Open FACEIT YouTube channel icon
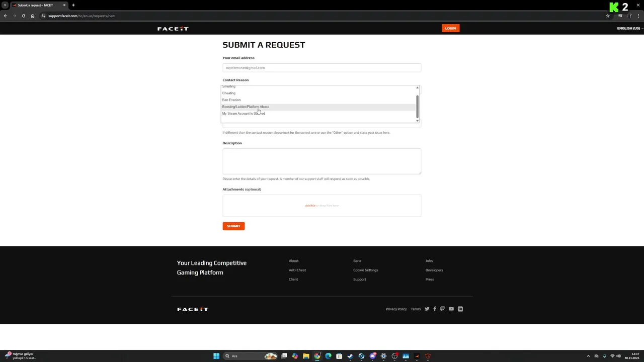The image size is (644, 362). [451, 309]
